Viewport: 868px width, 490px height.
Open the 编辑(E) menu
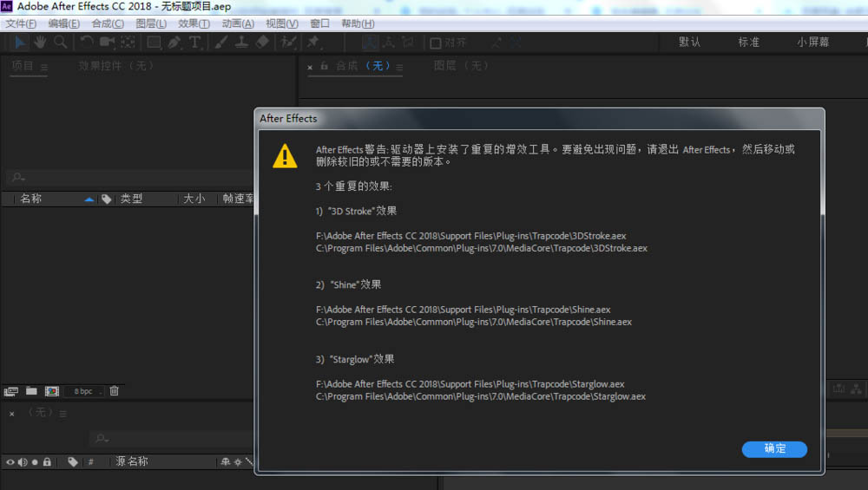coord(63,23)
